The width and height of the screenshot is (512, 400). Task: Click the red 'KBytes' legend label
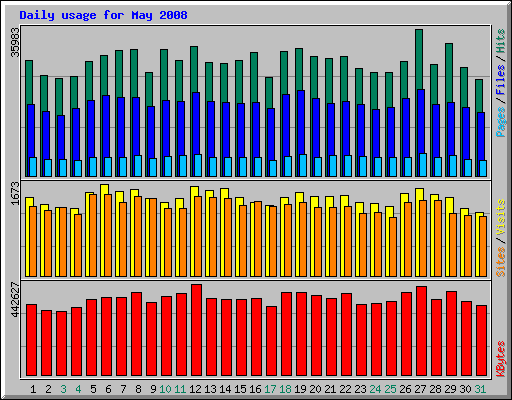[x=501, y=359]
